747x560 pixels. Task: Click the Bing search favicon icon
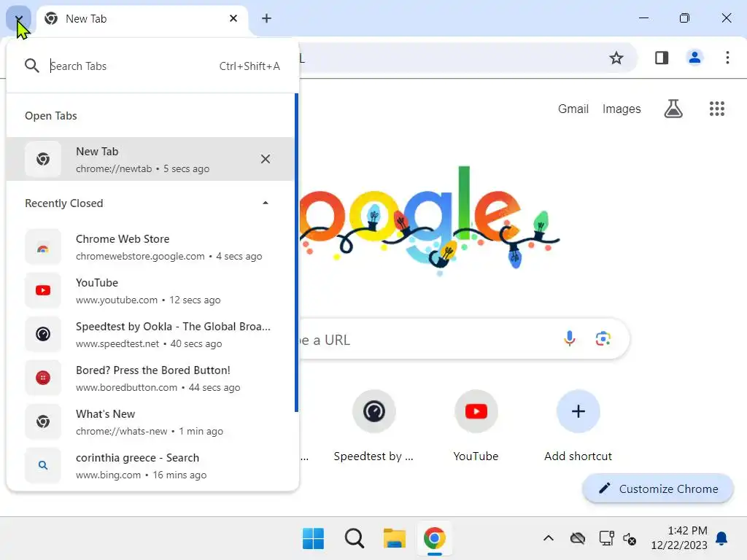pyautogui.click(x=43, y=465)
